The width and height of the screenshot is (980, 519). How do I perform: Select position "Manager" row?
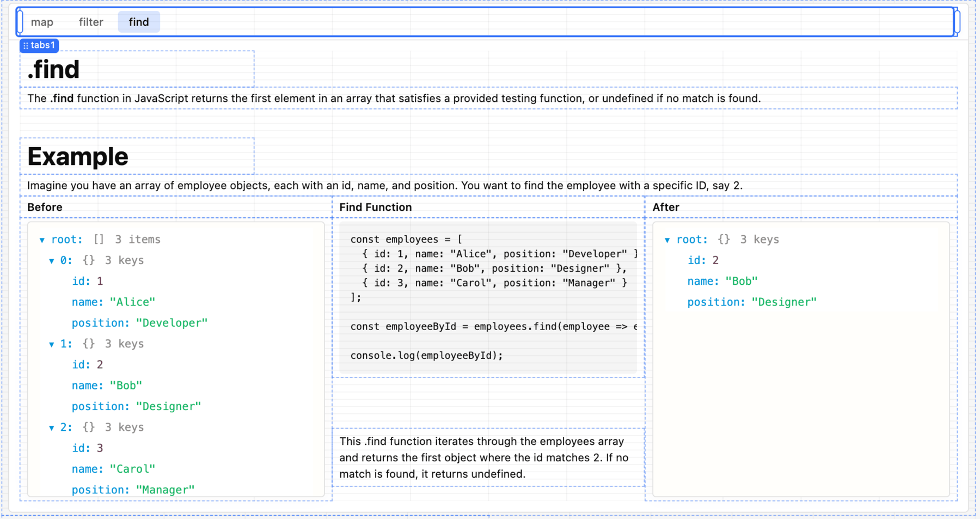pos(133,490)
